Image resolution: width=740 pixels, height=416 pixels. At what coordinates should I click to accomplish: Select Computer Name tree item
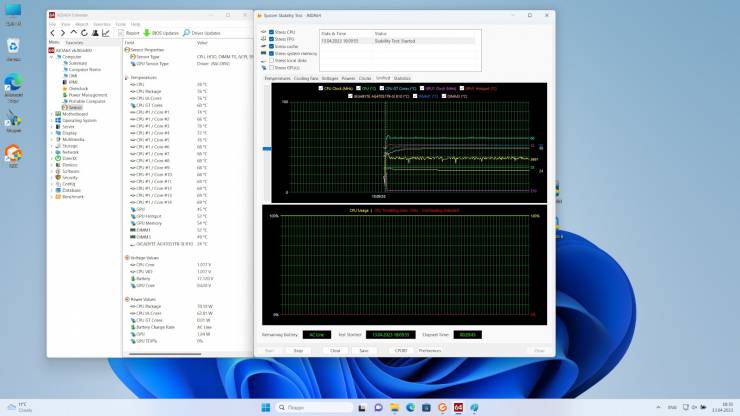(x=84, y=69)
